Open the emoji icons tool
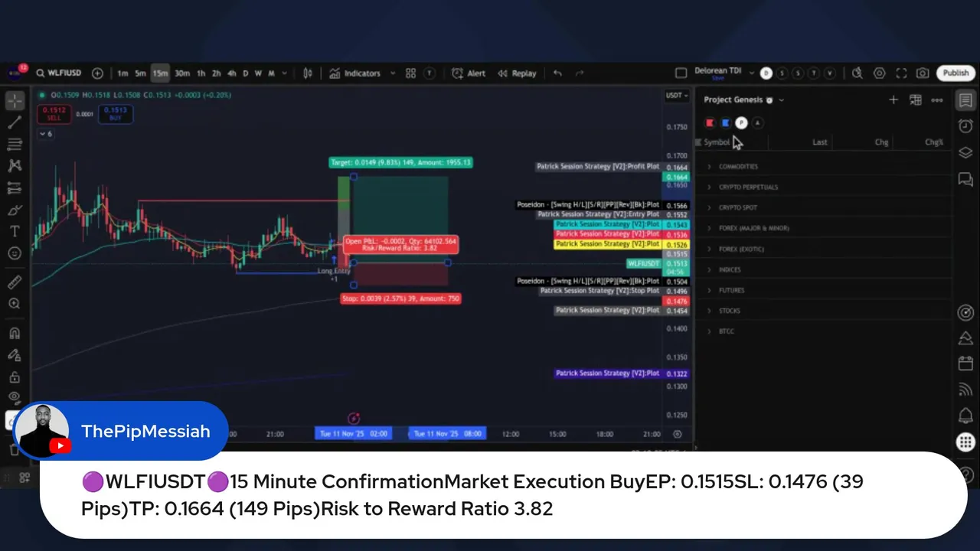This screenshot has width=980, height=551. [x=15, y=253]
